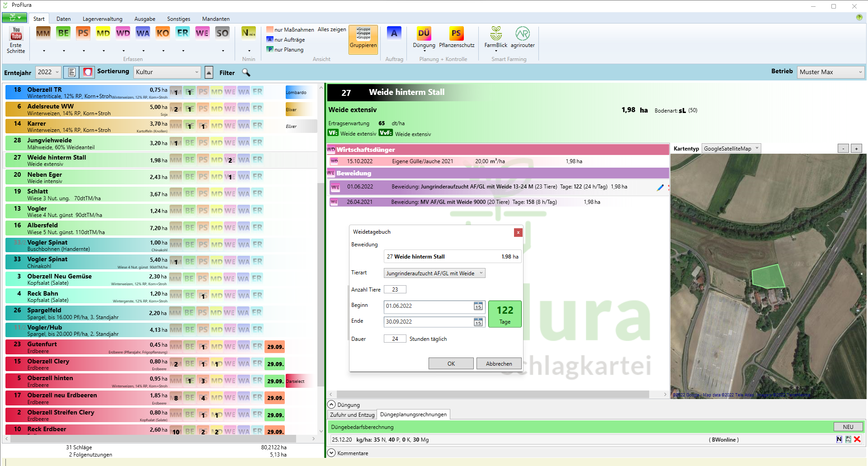
Task: Click the Anzahl Tiere input field
Action: (x=395, y=290)
